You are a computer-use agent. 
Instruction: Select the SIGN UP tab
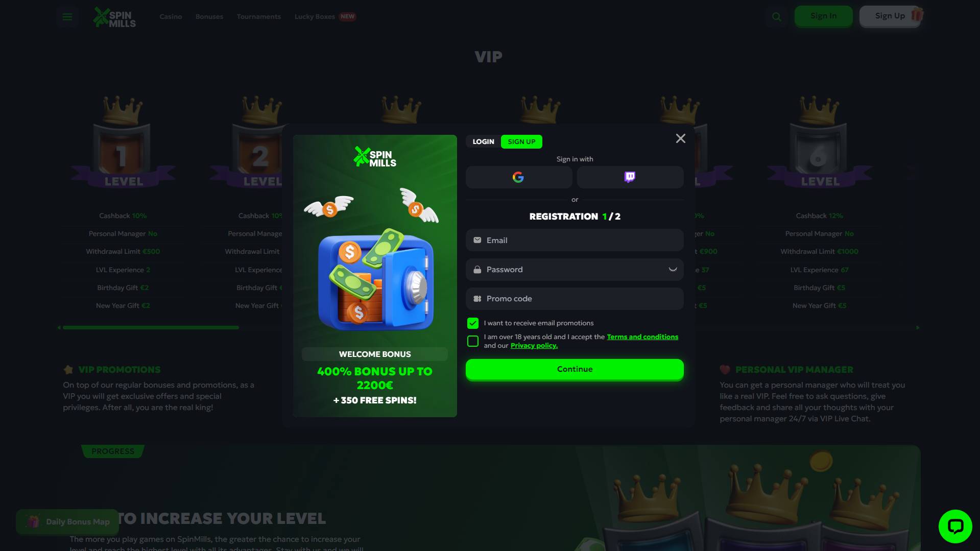tap(521, 141)
